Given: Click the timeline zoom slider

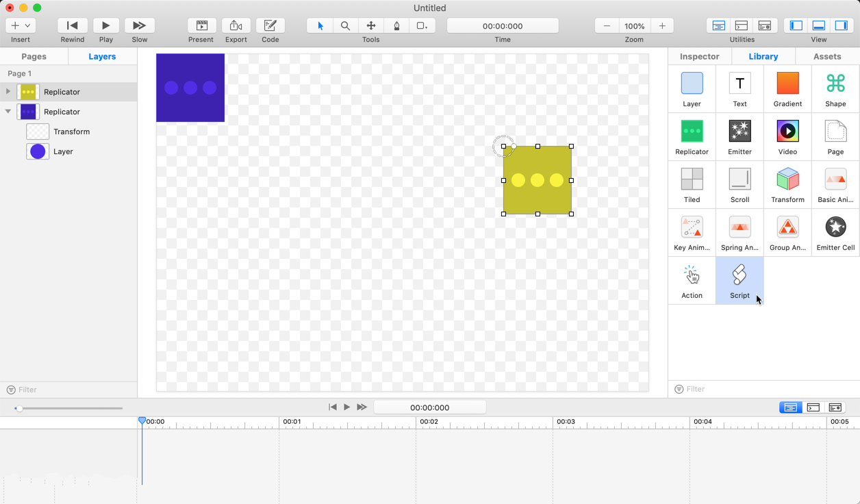Looking at the screenshot, I should pos(68,408).
